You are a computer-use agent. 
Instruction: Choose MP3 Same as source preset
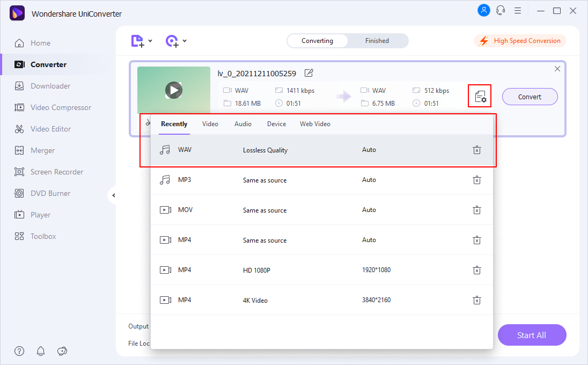pyautogui.click(x=322, y=180)
